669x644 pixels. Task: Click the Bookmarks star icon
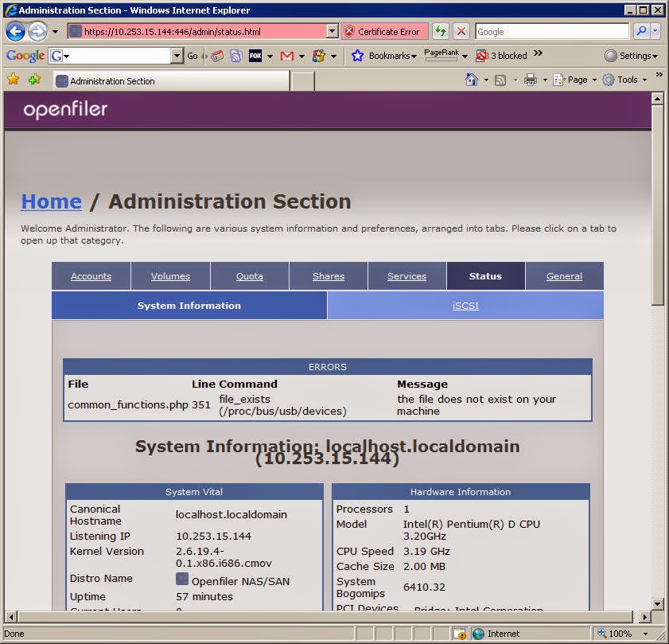tap(357, 56)
